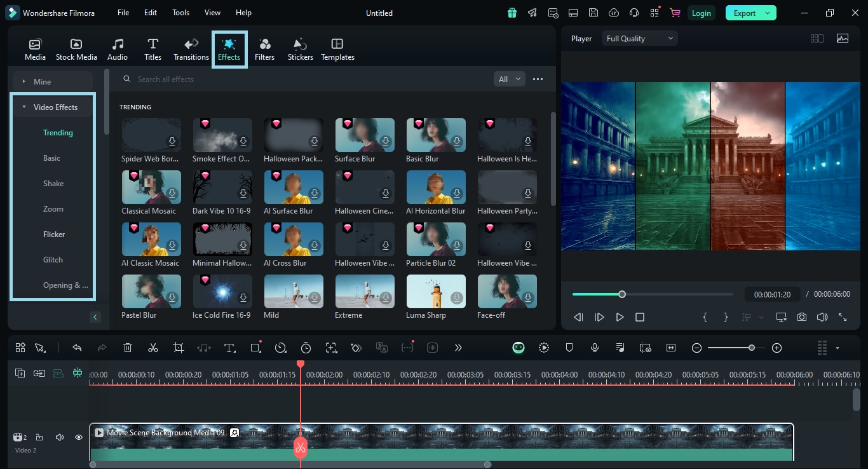This screenshot has width=868, height=469.
Task: Click the gift box icon
Action: pos(512,13)
